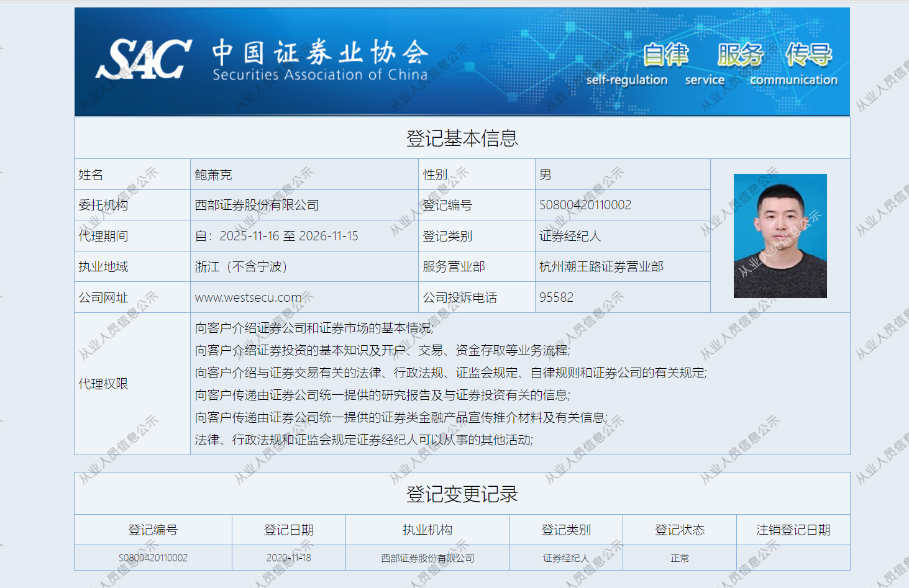The width and height of the screenshot is (909, 588).
Task: Select registration number S0800420110002 in basic info
Action: coord(585,205)
